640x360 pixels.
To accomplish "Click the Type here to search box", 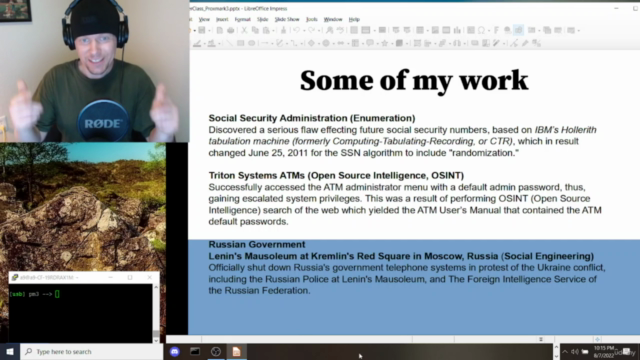I will (x=91, y=351).
